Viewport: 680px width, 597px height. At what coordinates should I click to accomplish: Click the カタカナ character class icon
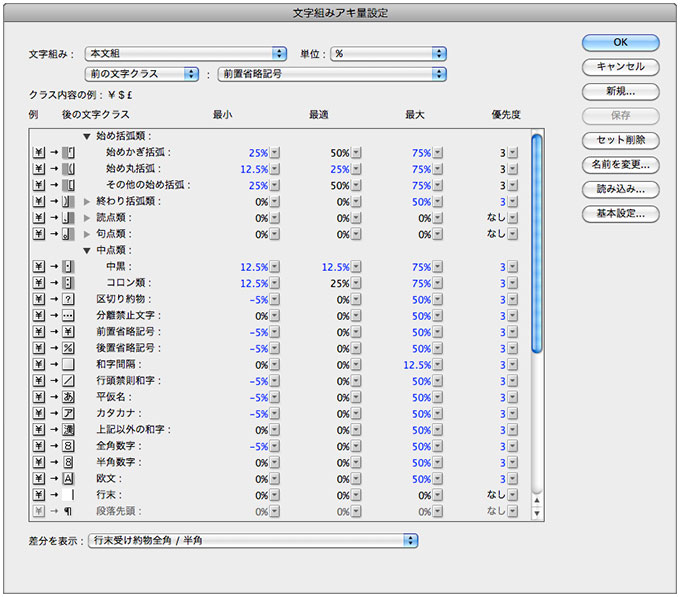pyautogui.click(x=68, y=413)
